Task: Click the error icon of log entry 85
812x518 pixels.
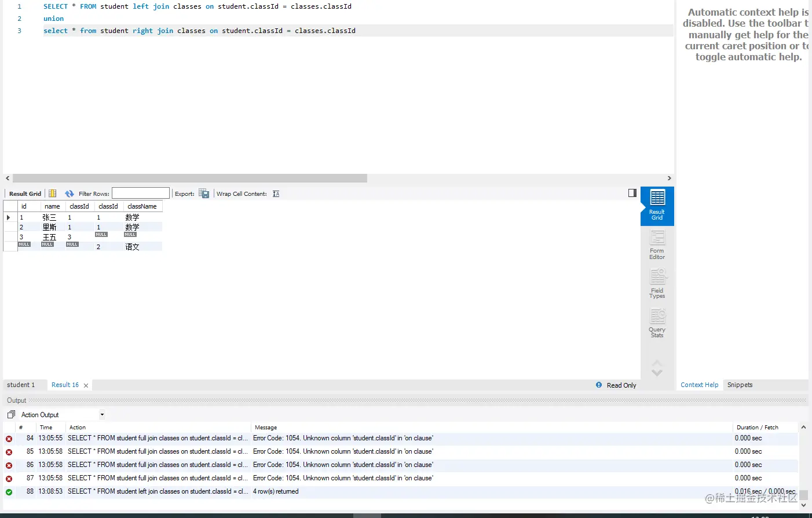Action: pyautogui.click(x=9, y=452)
